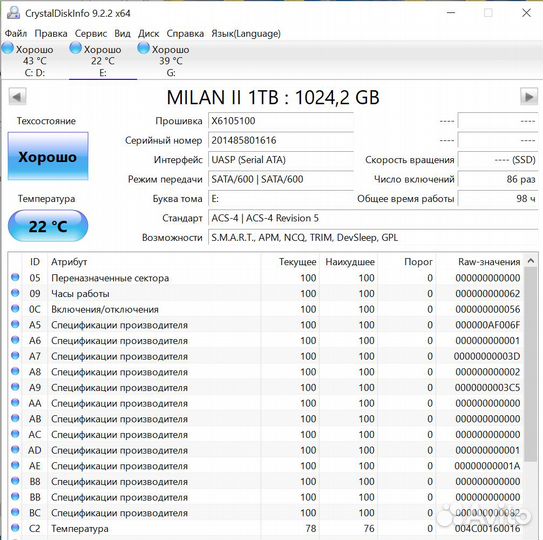The image size is (543, 540).
Task: Click status dot of row AE
Action: (x=15, y=465)
